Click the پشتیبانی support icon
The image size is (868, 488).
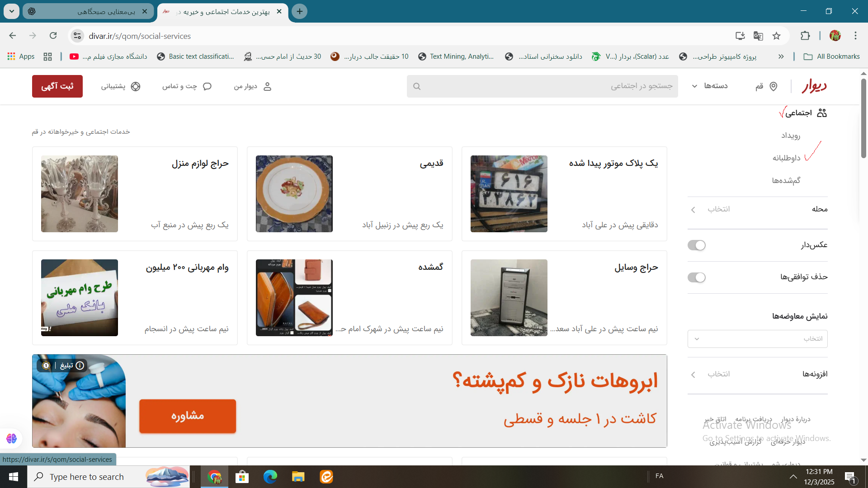pyautogui.click(x=136, y=86)
